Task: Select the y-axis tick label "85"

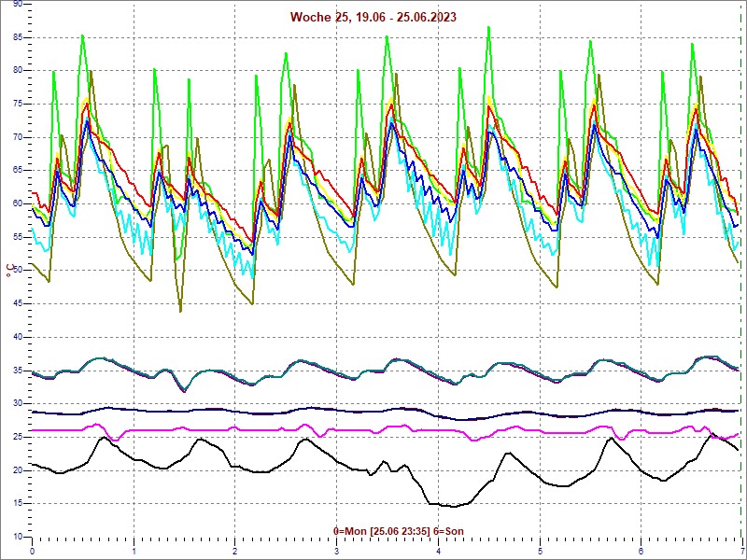Action: pos(17,37)
